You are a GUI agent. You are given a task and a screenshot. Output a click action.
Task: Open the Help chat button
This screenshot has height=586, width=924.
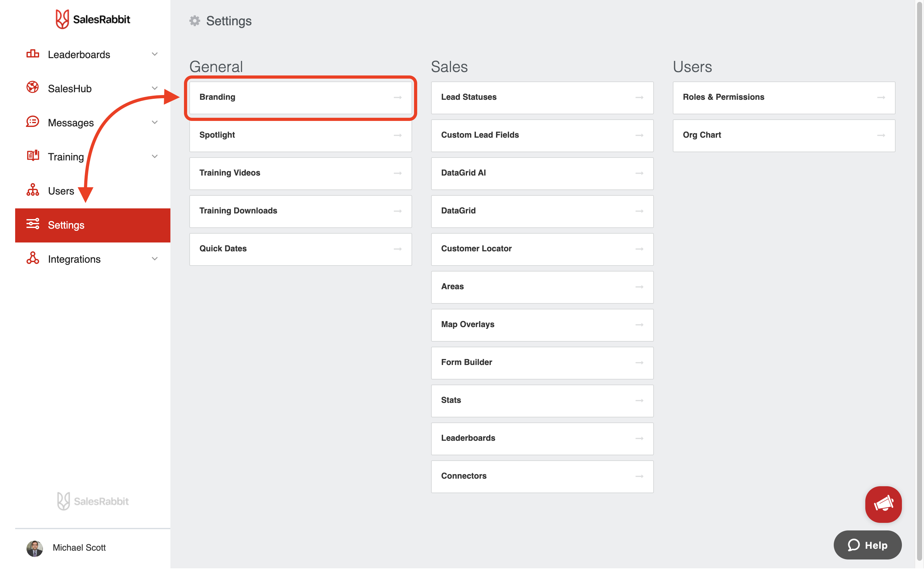[x=868, y=545]
